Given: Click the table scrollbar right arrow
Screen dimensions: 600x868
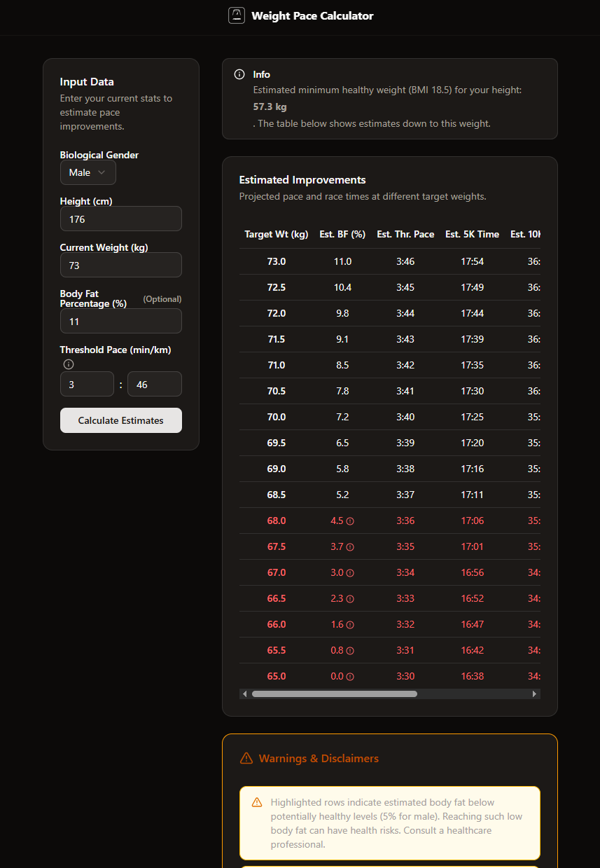Looking at the screenshot, I should pos(535,694).
